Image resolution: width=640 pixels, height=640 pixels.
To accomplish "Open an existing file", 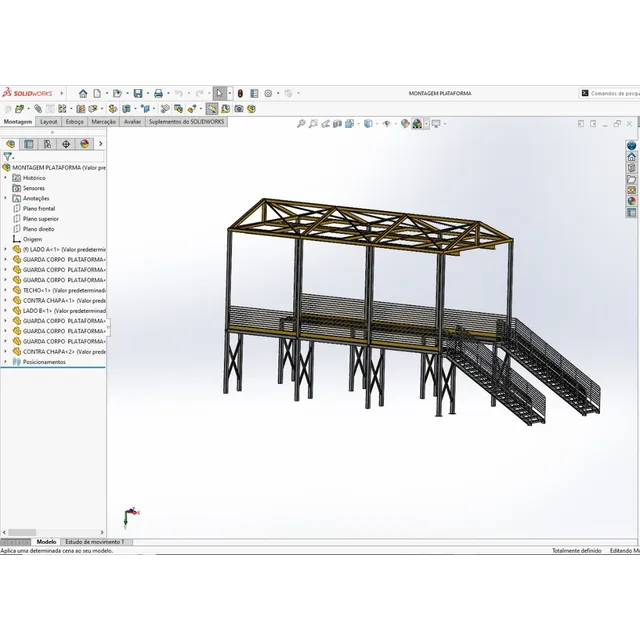I will (x=117, y=93).
